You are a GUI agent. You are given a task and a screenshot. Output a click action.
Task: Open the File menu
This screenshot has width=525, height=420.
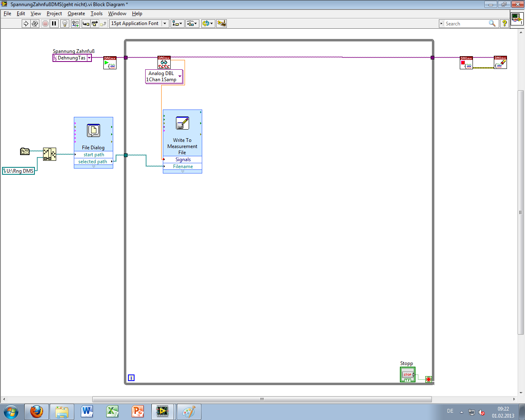coord(7,14)
